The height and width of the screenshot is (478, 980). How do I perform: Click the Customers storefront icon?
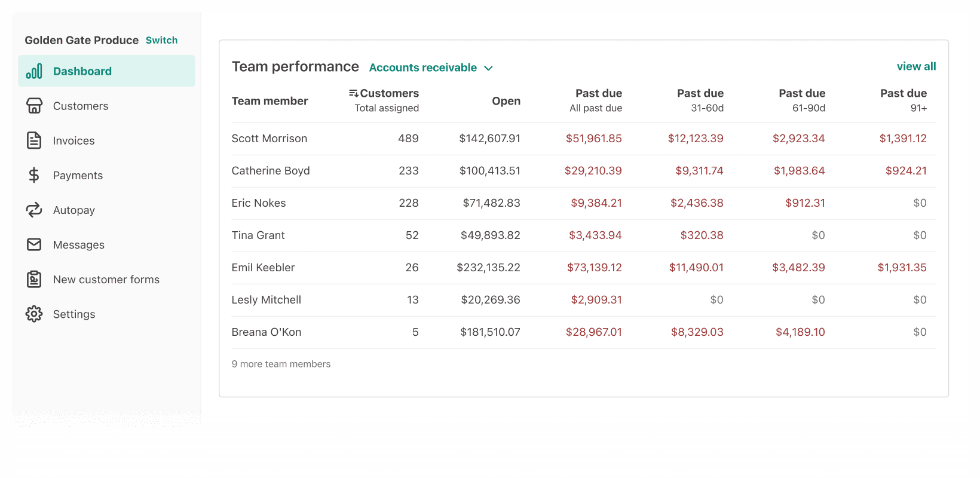pyautogui.click(x=34, y=106)
